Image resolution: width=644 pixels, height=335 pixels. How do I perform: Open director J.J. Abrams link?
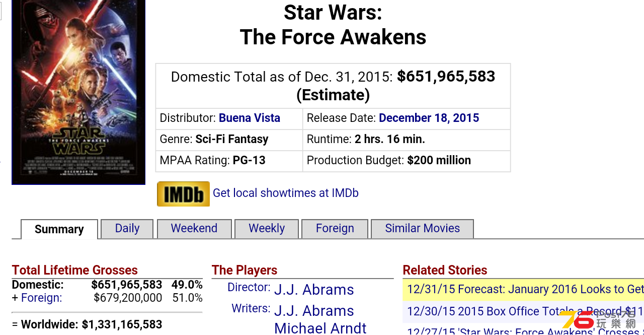pyautogui.click(x=314, y=290)
